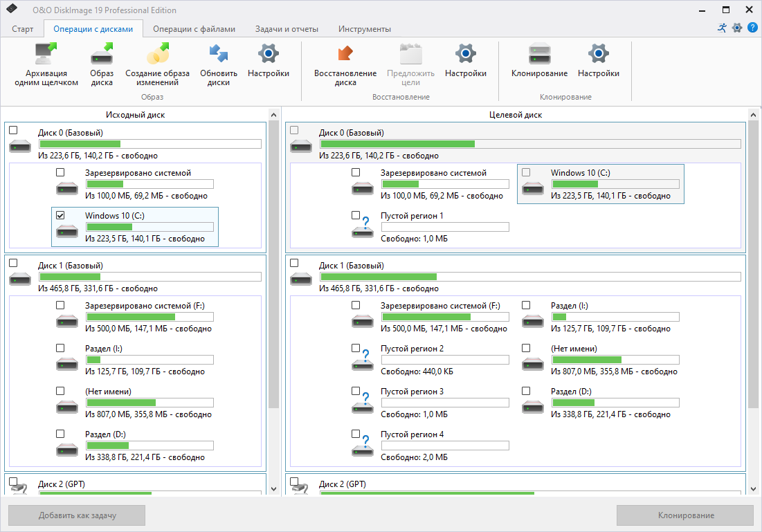Click target Диск 0 usage bar
Screen dimensions: 762x532
(x=530, y=144)
